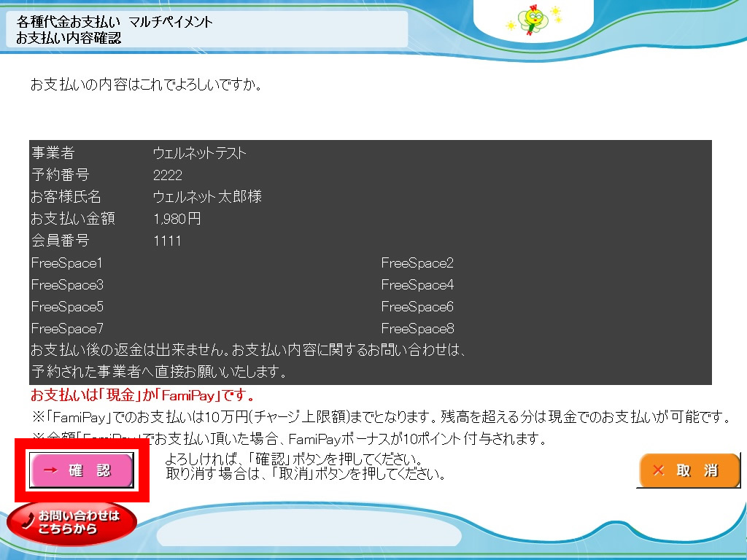747x560 pixels.
Task: Select the お支払い金額 label
Action: [x=73, y=219]
